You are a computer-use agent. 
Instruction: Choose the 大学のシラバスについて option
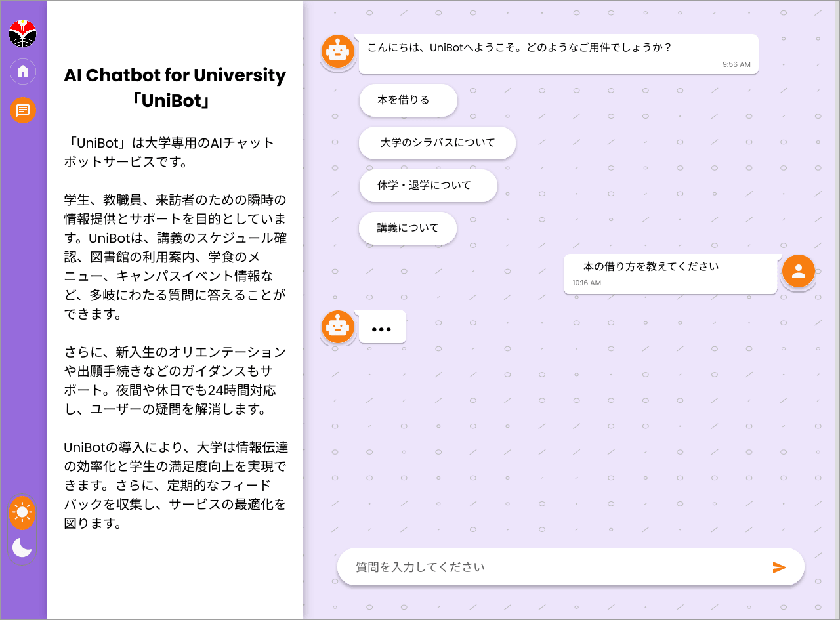437,143
